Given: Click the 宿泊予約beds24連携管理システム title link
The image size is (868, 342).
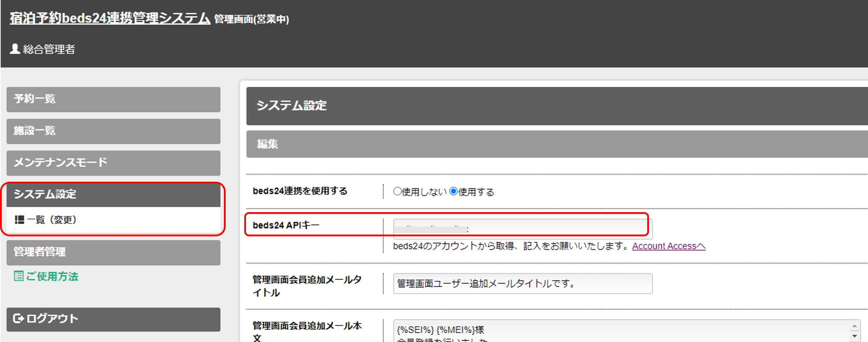Looking at the screenshot, I should [x=110, y=18].
